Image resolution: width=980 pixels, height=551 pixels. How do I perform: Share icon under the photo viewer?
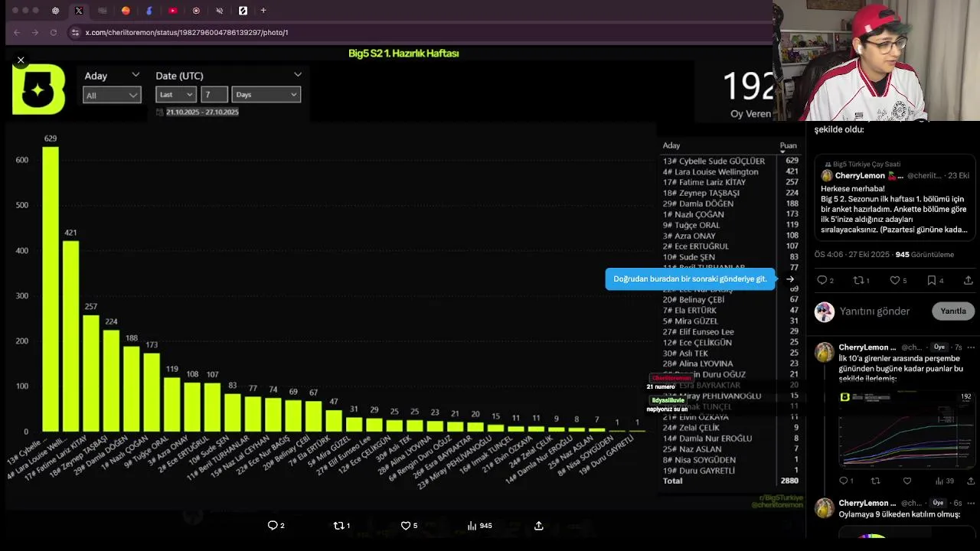tap(539, 526)
